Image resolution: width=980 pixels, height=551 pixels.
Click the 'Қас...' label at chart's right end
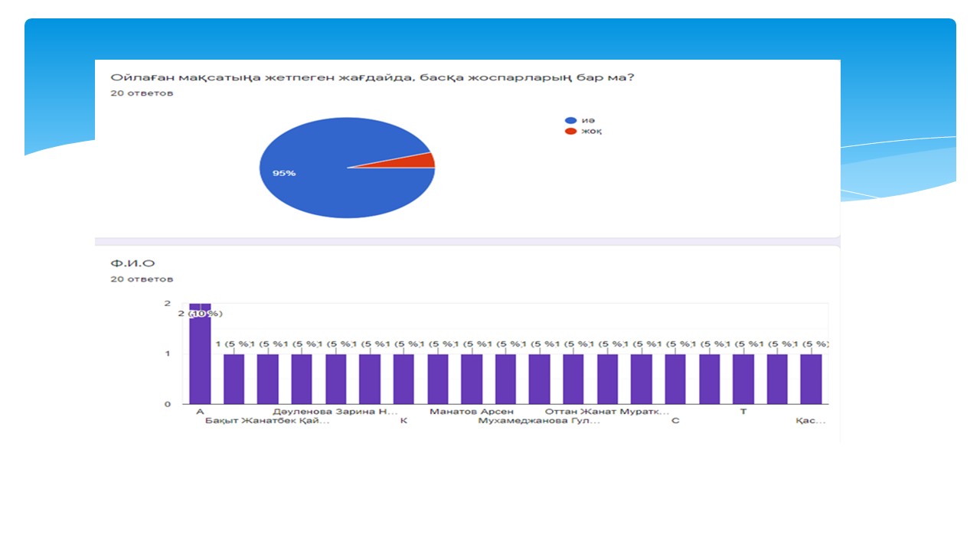(x=811, y=421)
